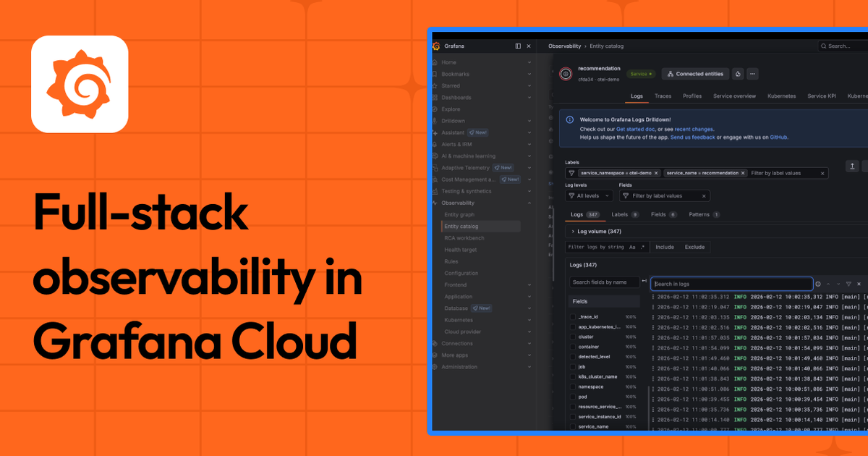
Task: Check the detected_level field checkbox
Action: (x=573, y=357)
